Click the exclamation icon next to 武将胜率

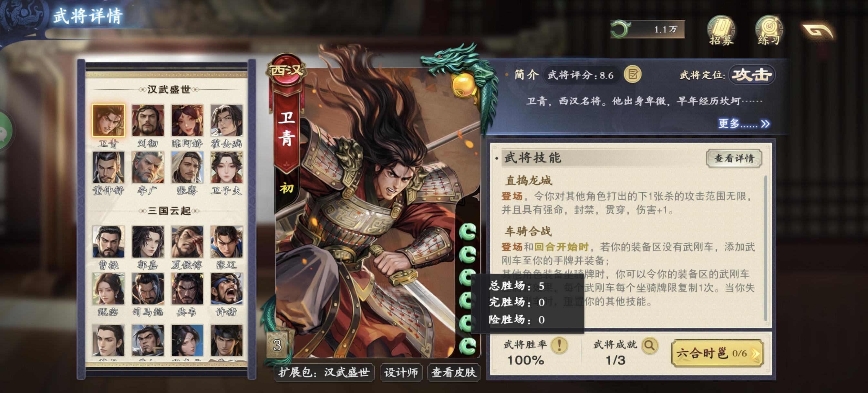(x=559, y=345)
